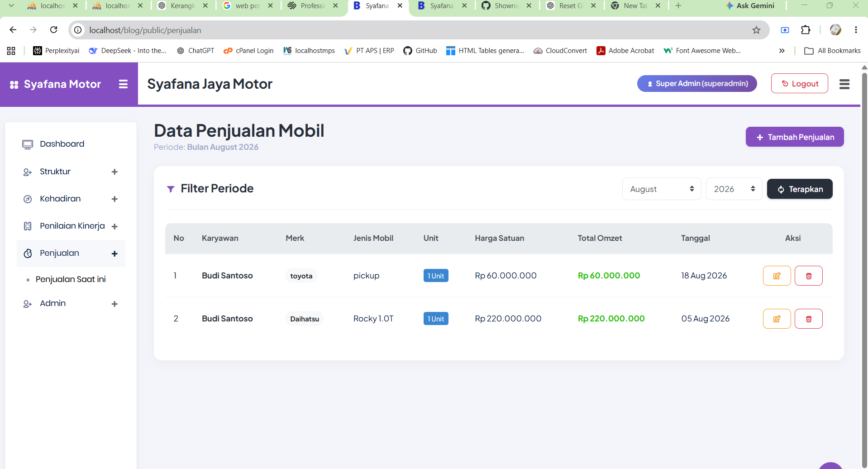The height and width of the screenshot is (469, 868).
Task: Click the Syafana Motor sidebar brand logo
Action: 55,84
